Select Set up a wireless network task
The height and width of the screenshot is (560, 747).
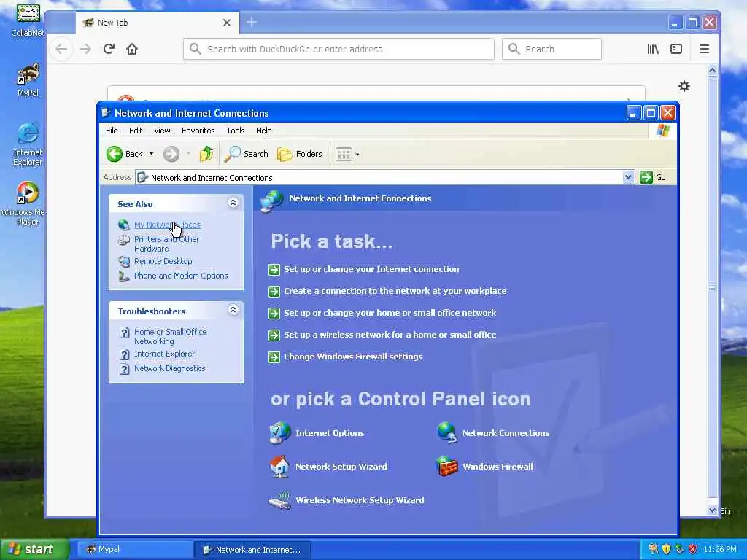[390, 335]
